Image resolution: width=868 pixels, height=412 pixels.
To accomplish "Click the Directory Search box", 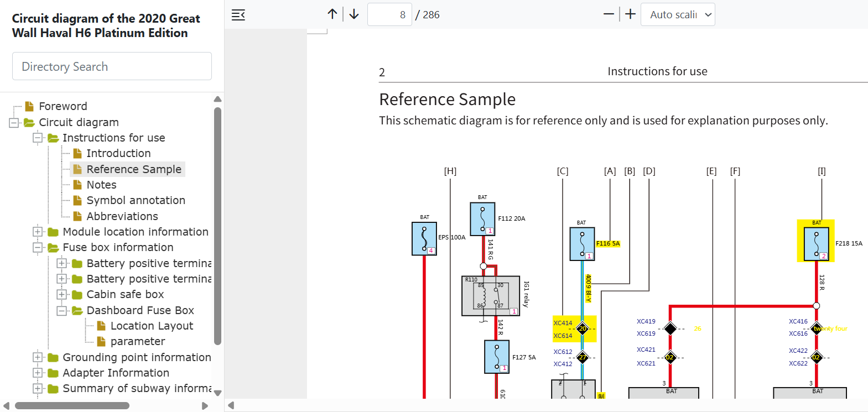I will coord(112,66).
